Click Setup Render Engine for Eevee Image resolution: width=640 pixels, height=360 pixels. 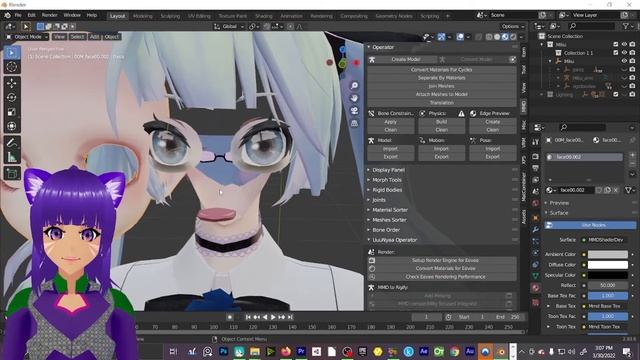[x=446, y=260]
